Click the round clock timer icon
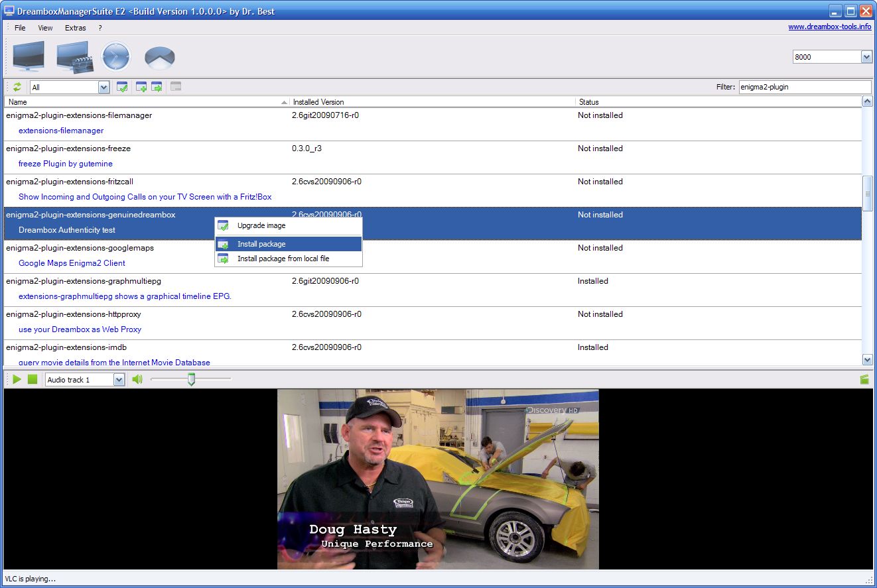 tap(116, 57)
